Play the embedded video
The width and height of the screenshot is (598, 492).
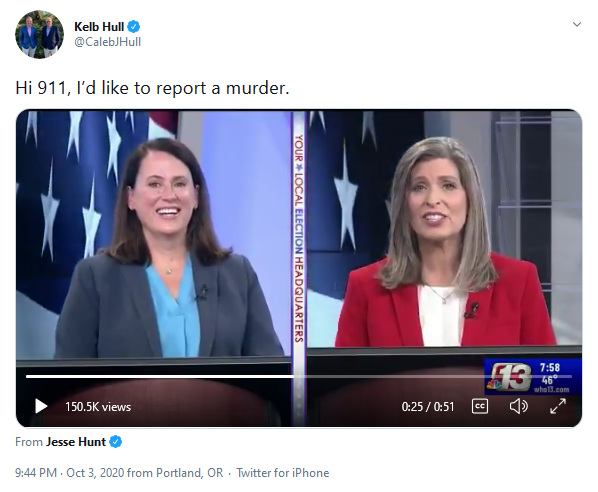41,406
